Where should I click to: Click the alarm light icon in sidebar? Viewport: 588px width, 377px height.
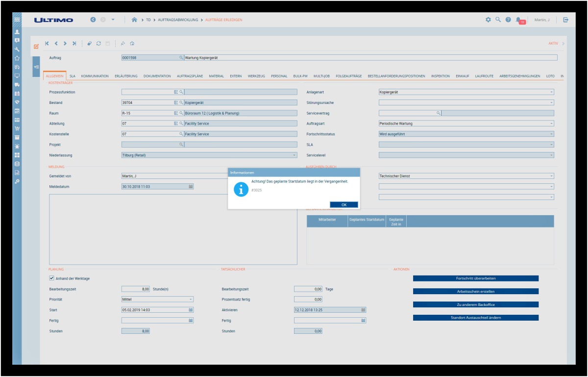[x=17, y=146]
